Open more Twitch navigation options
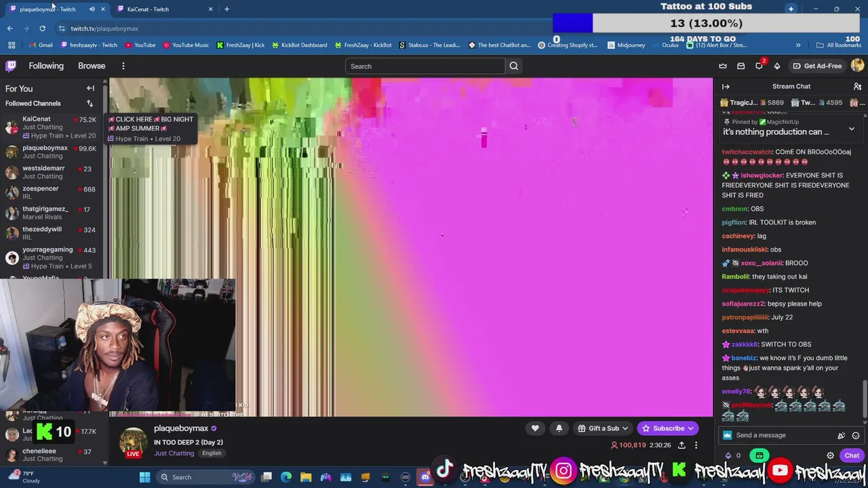 pos(123,66)
